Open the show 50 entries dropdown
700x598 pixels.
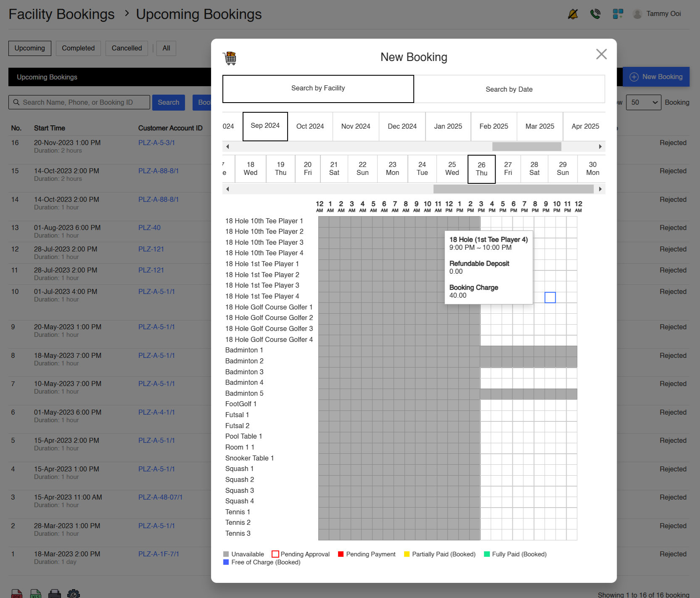pos(643,102)
